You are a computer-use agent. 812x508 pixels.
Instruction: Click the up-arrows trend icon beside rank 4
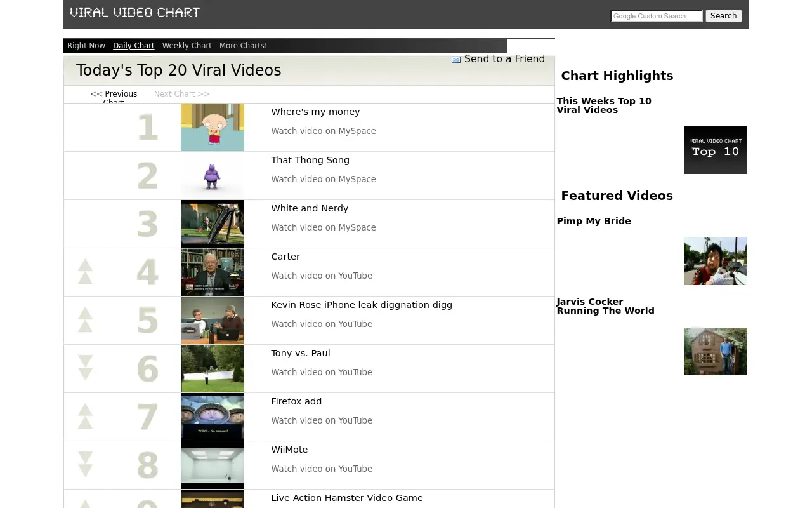[x=85, y=272]
